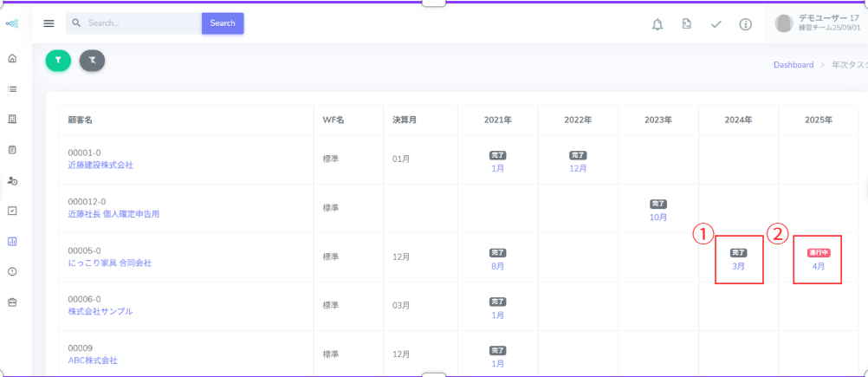Open the briefcase icon in sidebar

(x=12, y=302)
